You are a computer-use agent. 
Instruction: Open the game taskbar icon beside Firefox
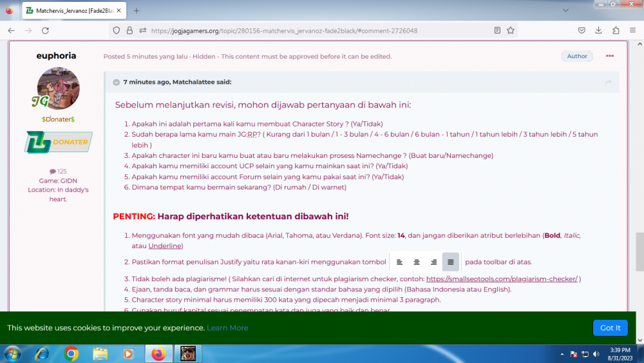[187, 354]
